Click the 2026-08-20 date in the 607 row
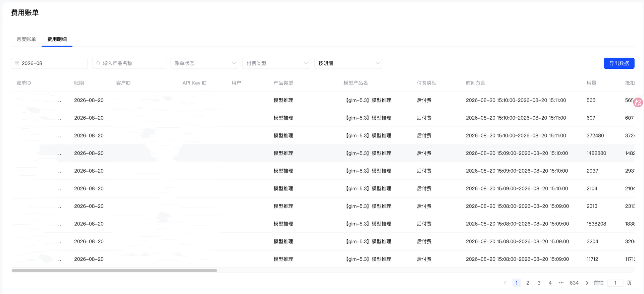The height and width of the screenshot is (294, 644). pos(89,118)
